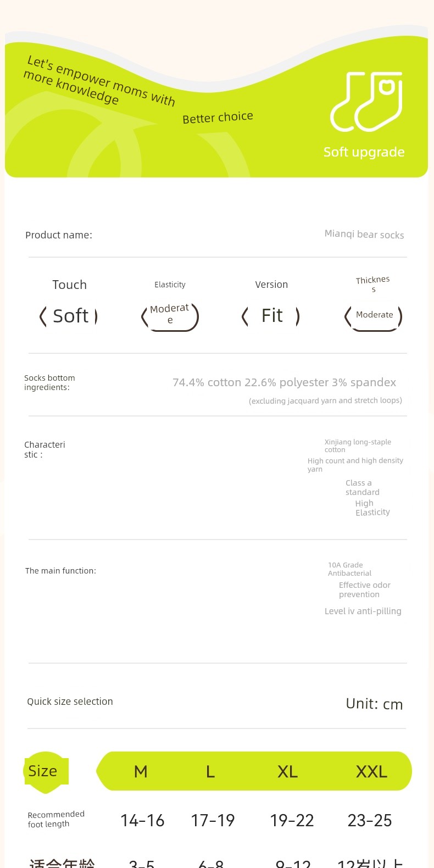Choose size XL in the size bar

(x=287, y=771)
